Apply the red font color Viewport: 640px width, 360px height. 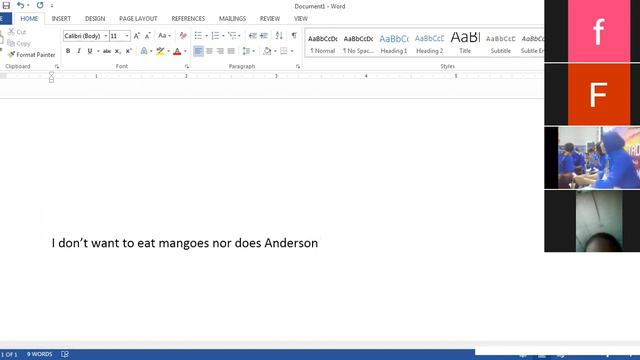[177, 51]
